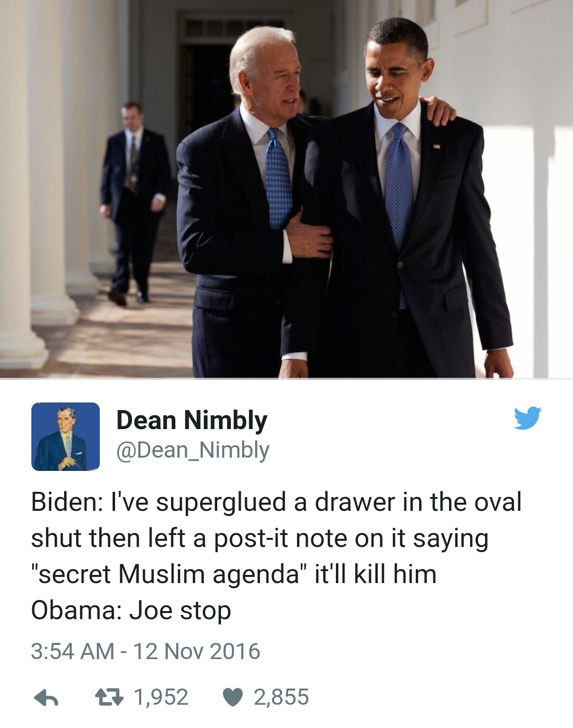This screenshot has width=573, height=728.
Task: Like the tweet with the heart icon
Action: [233, 698]
